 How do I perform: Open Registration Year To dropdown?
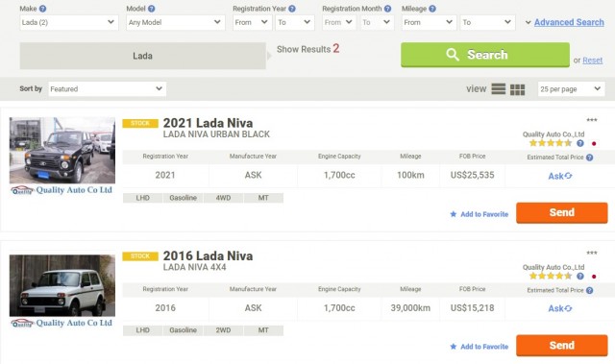[295, 22]
